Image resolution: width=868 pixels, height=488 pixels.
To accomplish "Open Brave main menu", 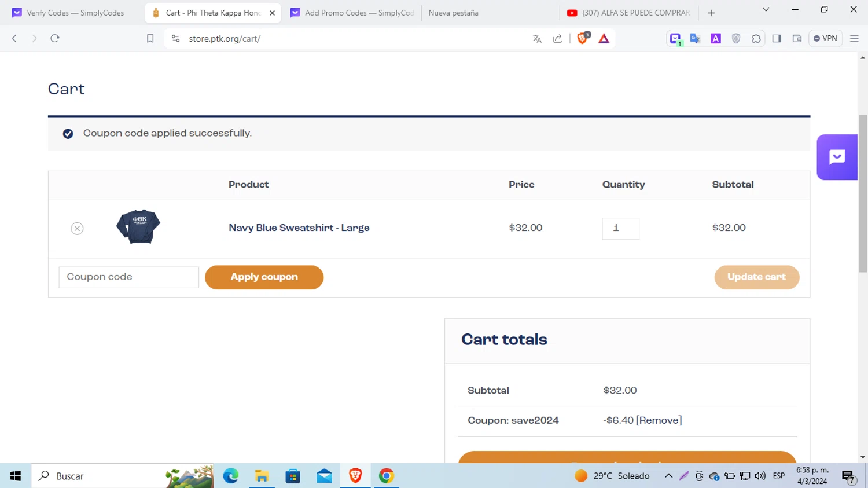I will coord(854,39).
